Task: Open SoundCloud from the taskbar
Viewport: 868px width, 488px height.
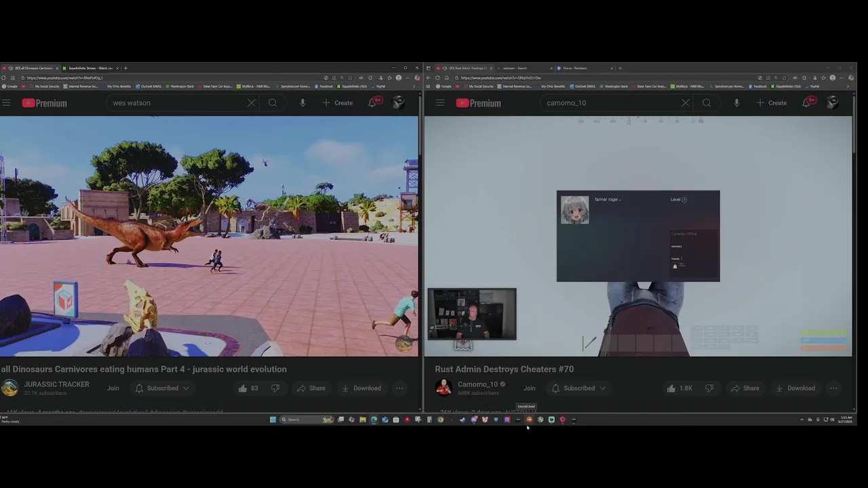Action: (529, 420)
